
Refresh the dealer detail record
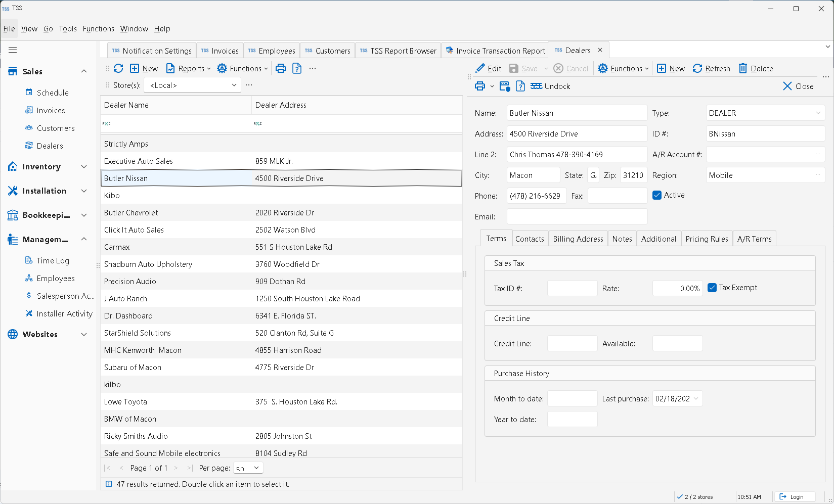pos(712,69)
